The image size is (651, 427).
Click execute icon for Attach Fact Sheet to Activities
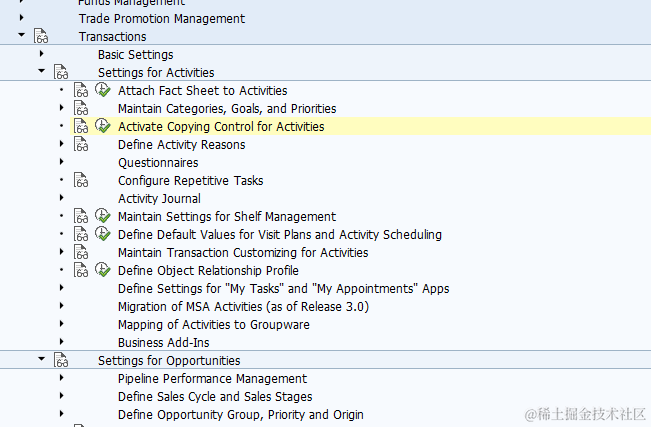102,90
